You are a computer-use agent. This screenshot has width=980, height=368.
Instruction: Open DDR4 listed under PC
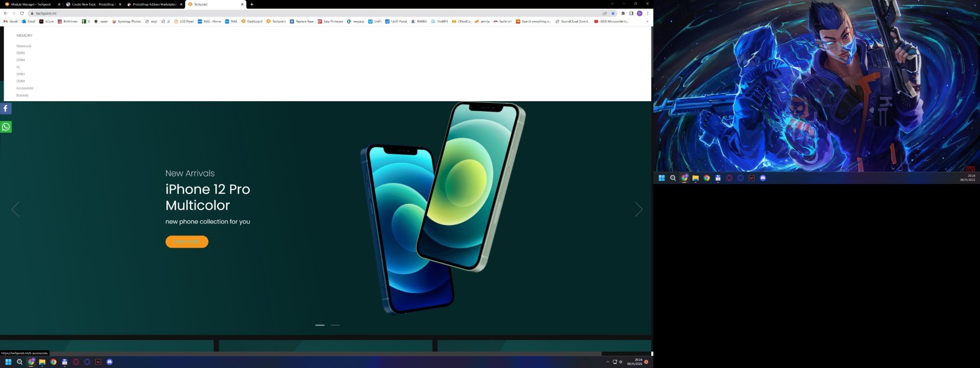point(20,81)
